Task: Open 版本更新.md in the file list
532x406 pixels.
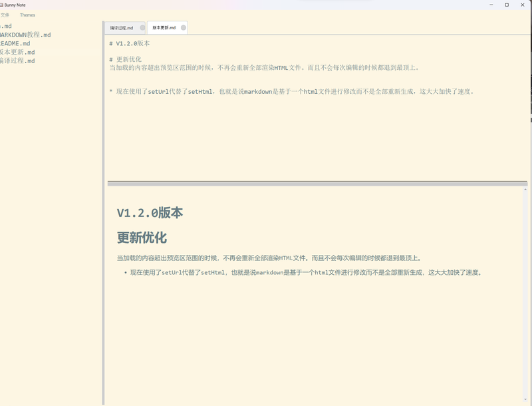Action: tap(17, 52)
